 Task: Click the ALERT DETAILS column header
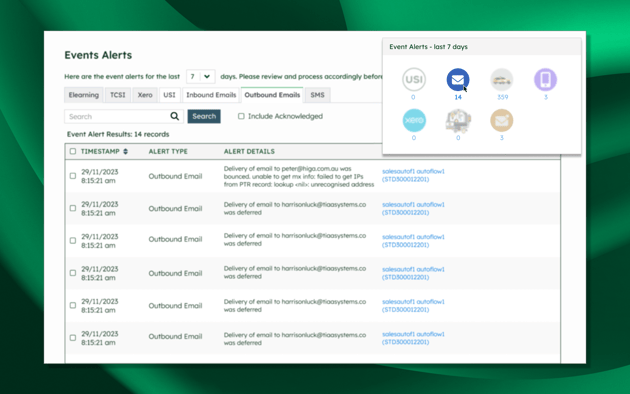click(x=249, y=151)
